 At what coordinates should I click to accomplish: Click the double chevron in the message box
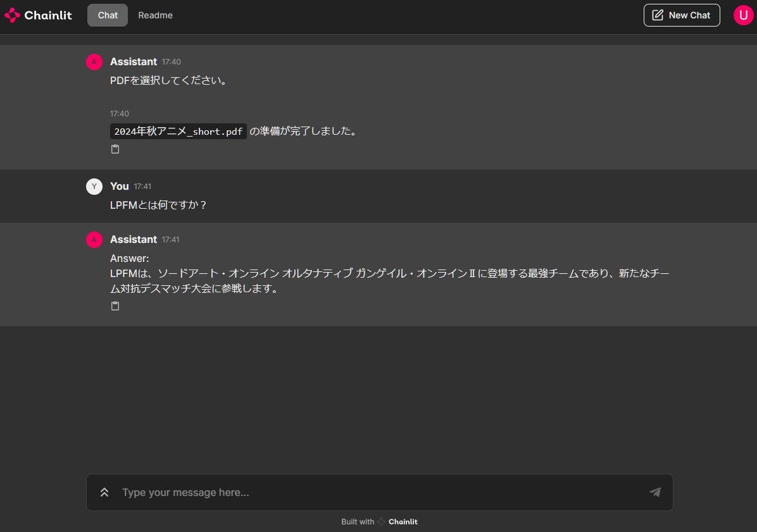click(x=104, y=492)
